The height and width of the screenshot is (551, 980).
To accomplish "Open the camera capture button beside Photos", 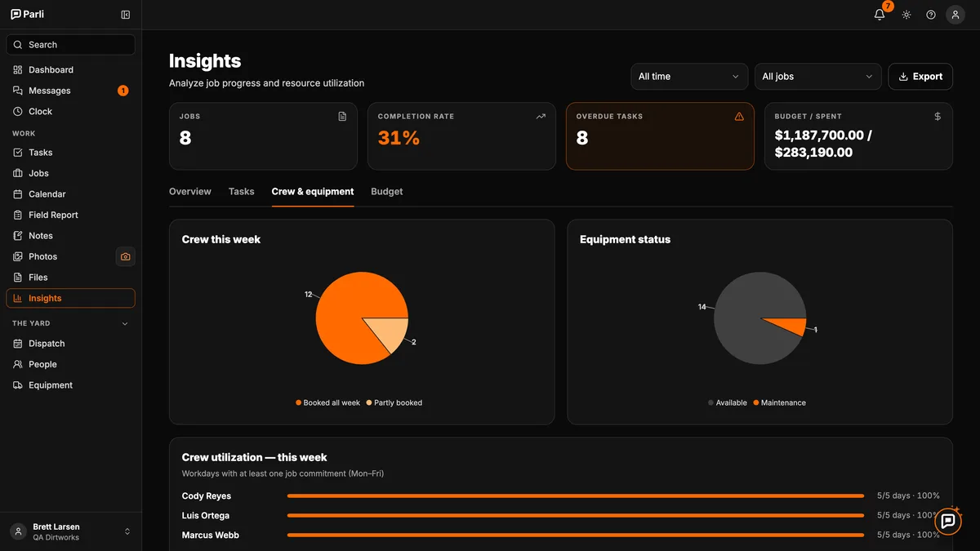I will [125, 256].
